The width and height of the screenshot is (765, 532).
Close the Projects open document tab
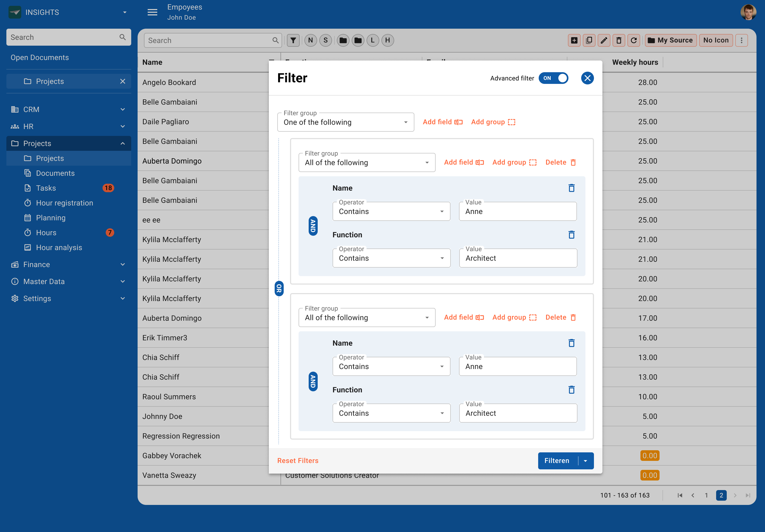coord(123,81)
